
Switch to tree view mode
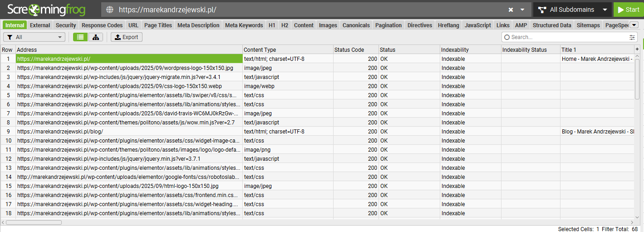(x=95, y=37)
